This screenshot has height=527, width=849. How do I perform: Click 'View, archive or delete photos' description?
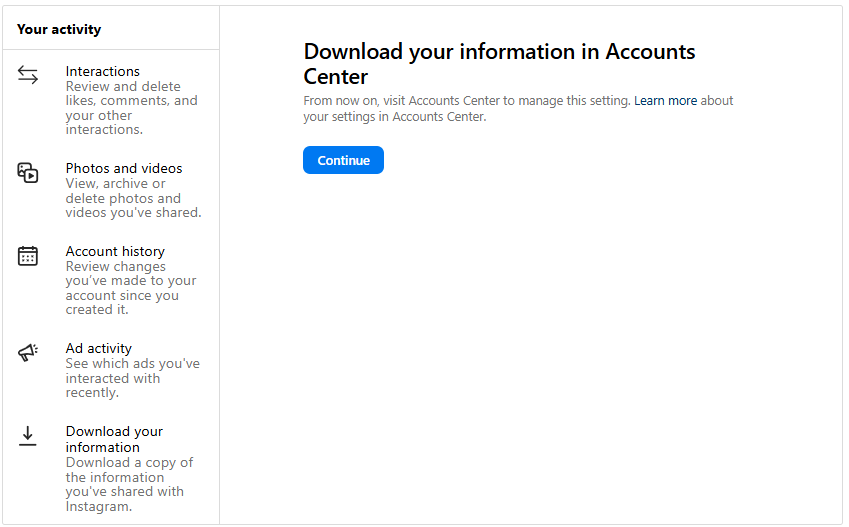(133, 198)
